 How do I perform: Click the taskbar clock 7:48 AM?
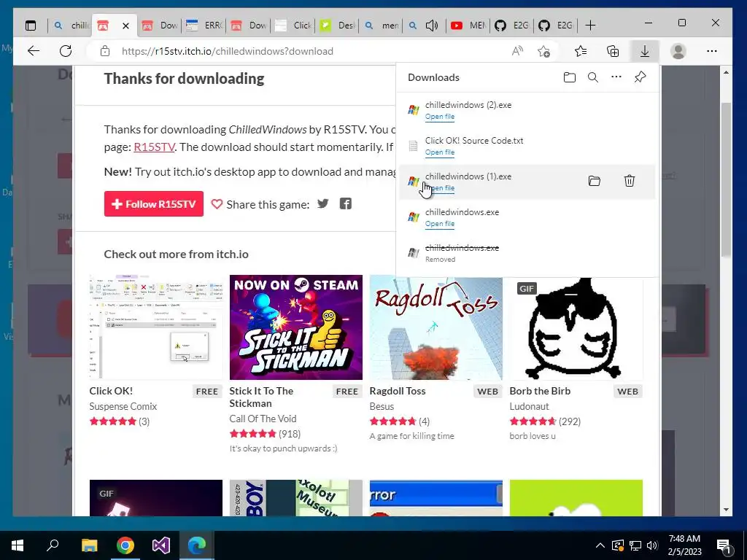click(684, 539)
